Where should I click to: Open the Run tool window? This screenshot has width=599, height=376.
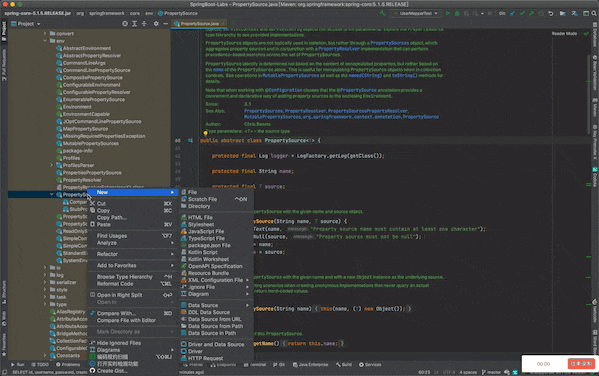click(18, 365)
